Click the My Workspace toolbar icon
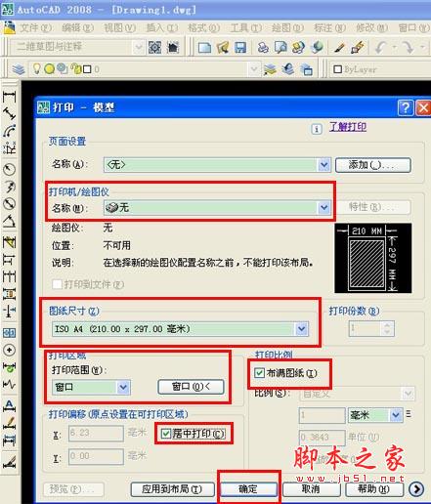431x504 pixels. coord(173,48)
